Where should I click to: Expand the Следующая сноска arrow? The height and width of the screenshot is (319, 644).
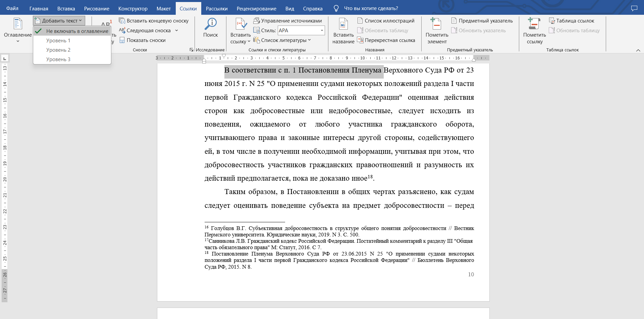[176, 31]
